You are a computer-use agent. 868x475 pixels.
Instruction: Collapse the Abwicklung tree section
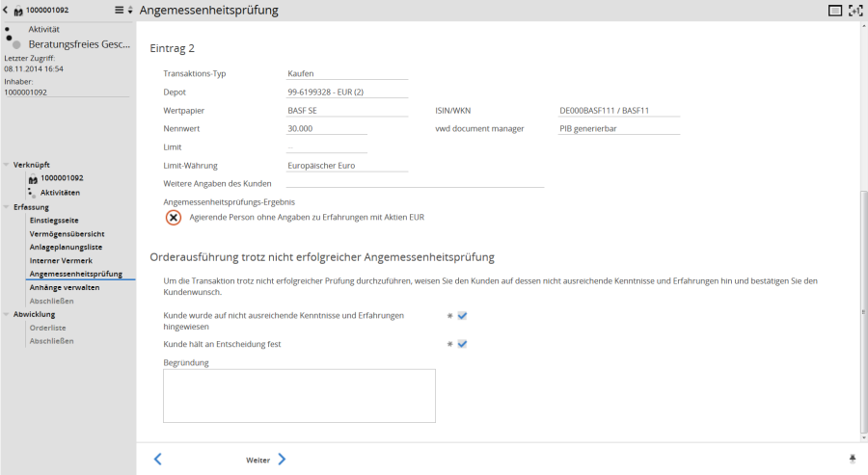(8, 314)
